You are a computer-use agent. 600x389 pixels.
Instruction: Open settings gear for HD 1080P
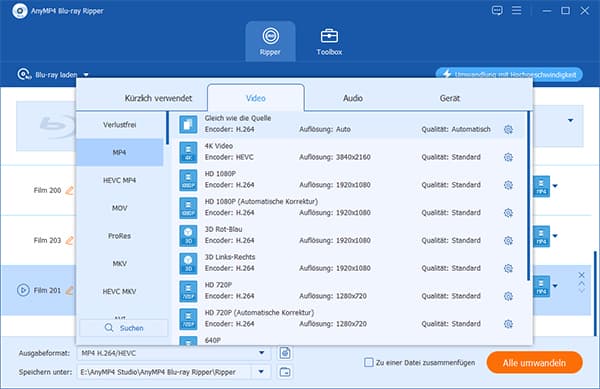click(x=508, y=185)
